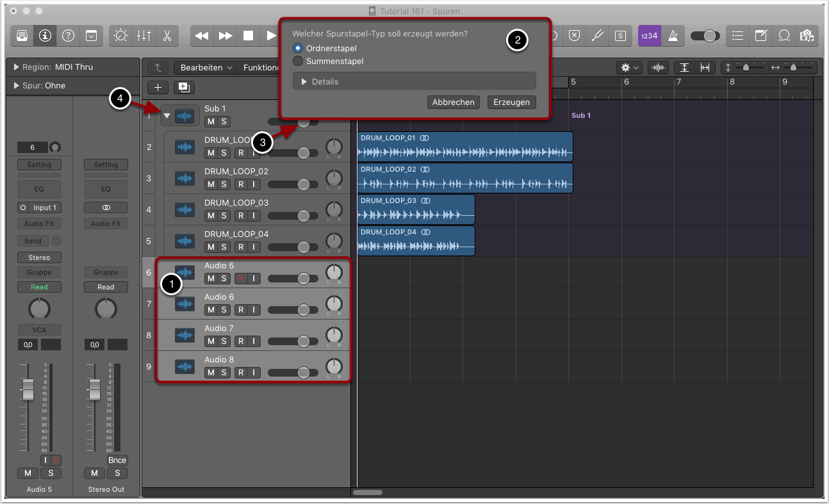Image resolution: width=829 pixels, height=504 pixels.
Task: Collapse the Sub 1 track stack
Action: click(x=167, y=116)
